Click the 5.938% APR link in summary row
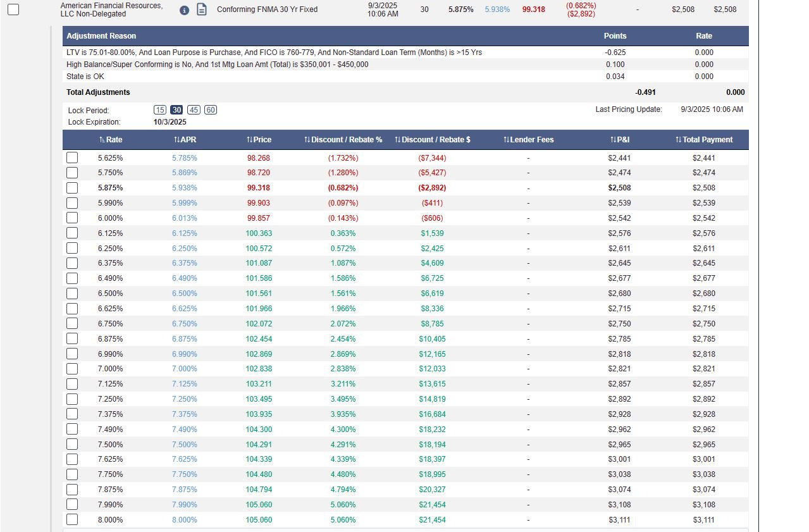The height and width of the screenshot is (532, 809). point(497,9)
